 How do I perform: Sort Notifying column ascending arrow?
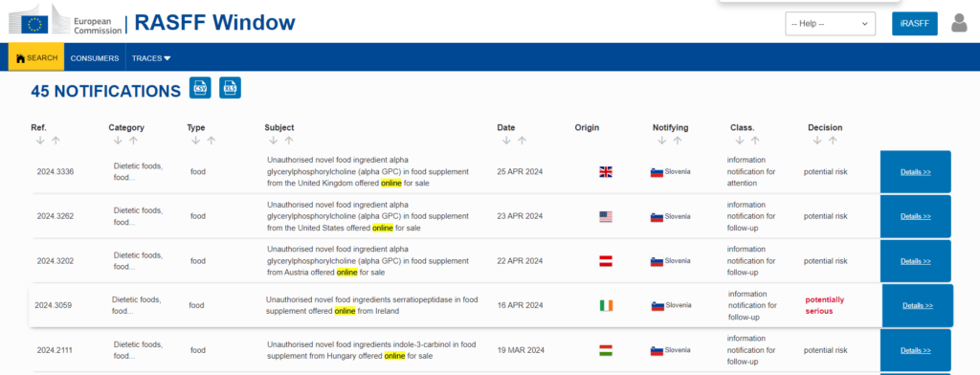tap(678, 141)
